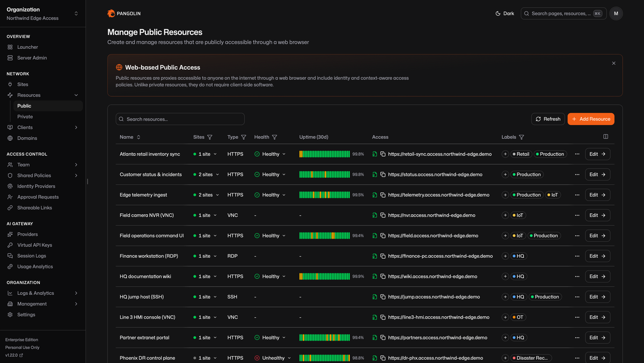Focus the Search resources field
Screen dimensions: 644x363
(x=180, y=119)
